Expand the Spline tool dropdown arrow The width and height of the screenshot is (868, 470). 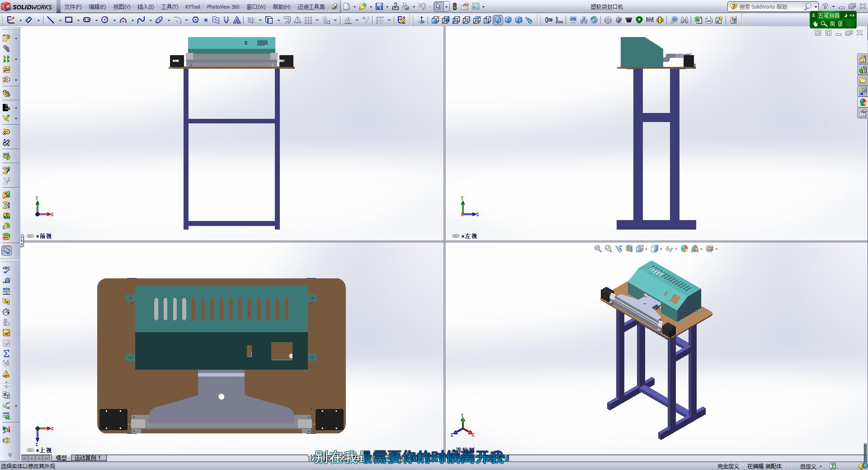click(151, 20)
